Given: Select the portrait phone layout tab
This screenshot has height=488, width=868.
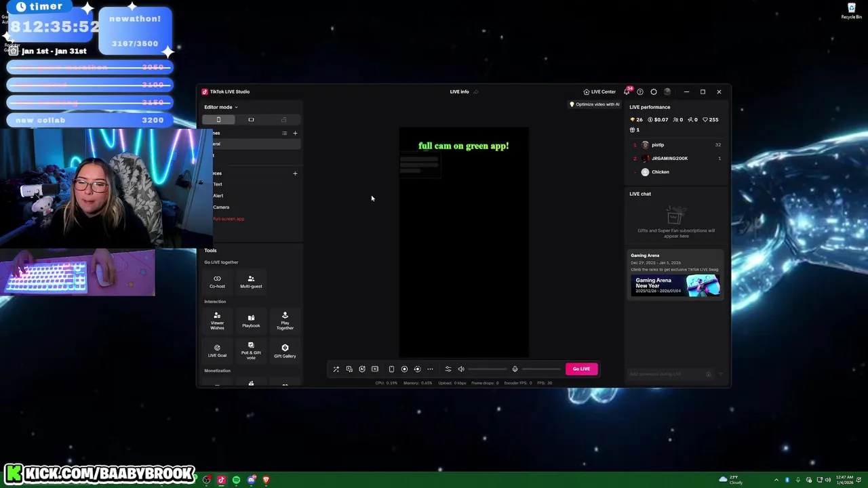Looking at the screenshot, I should point(218,120).
